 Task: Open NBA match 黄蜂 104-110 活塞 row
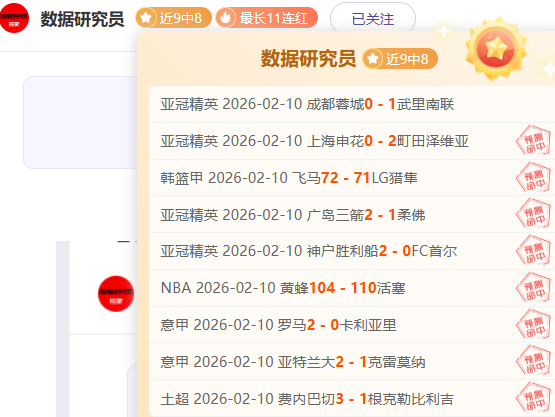pyautogui.click(x=352, y=288)
